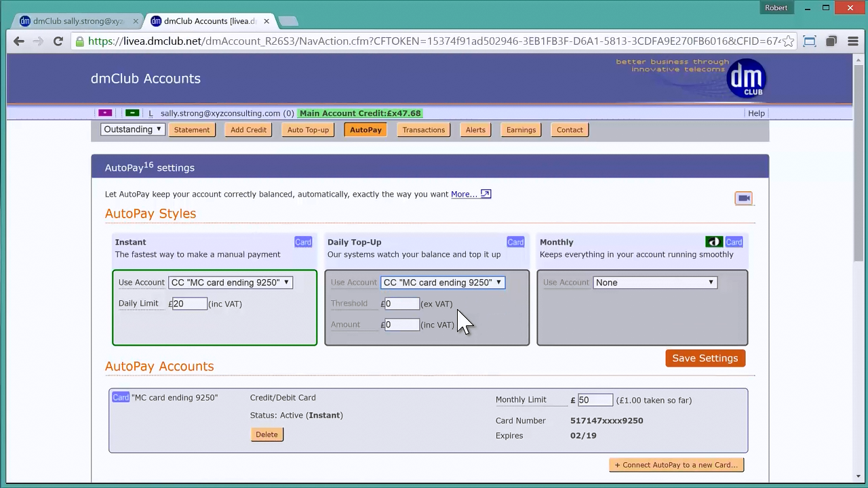Image resolution: width=868 pixels, height=488 pixels.
Task: Select the dmClub Accounts browser tab
Action: (x=210, y=21)
